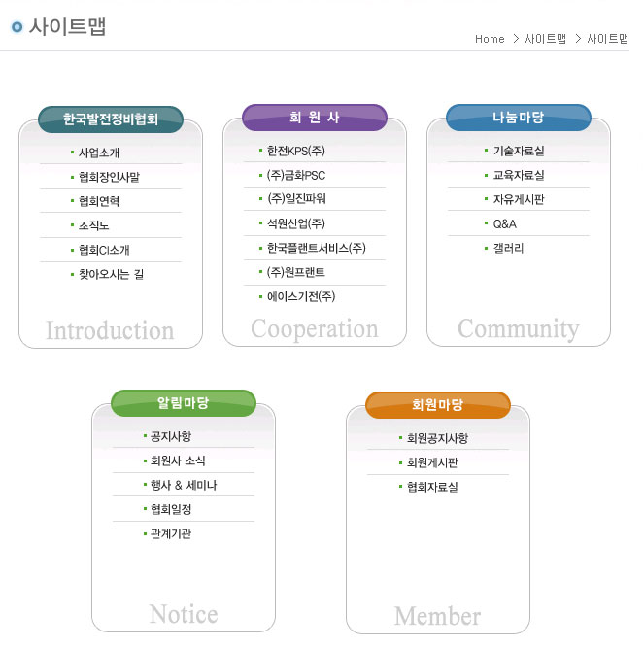Open 공지사항 under 알림마당

pos(171,436)
